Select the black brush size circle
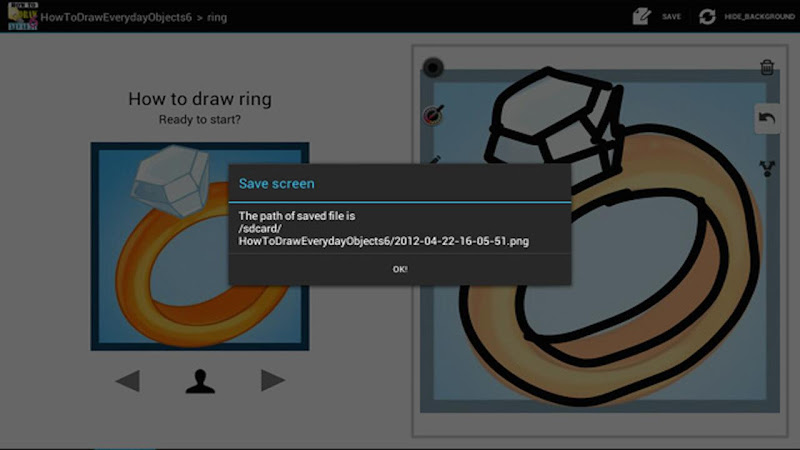 click(433, 67)
